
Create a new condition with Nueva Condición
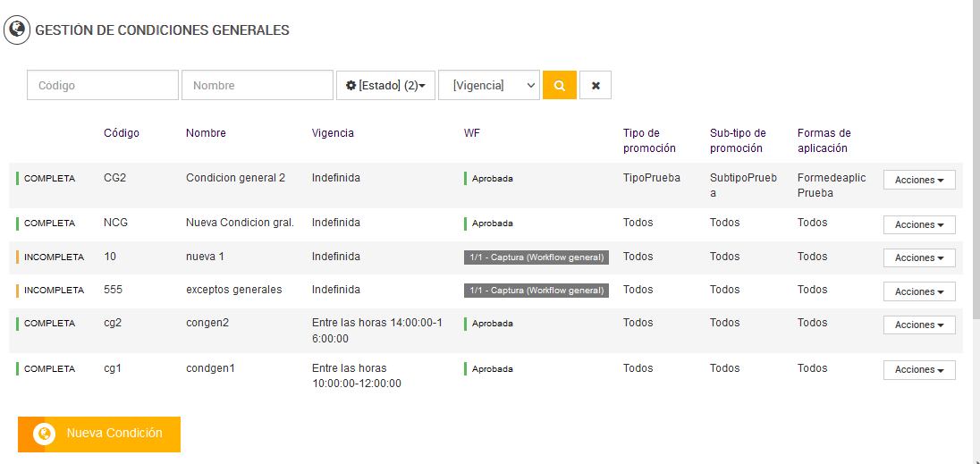[114, 434]
